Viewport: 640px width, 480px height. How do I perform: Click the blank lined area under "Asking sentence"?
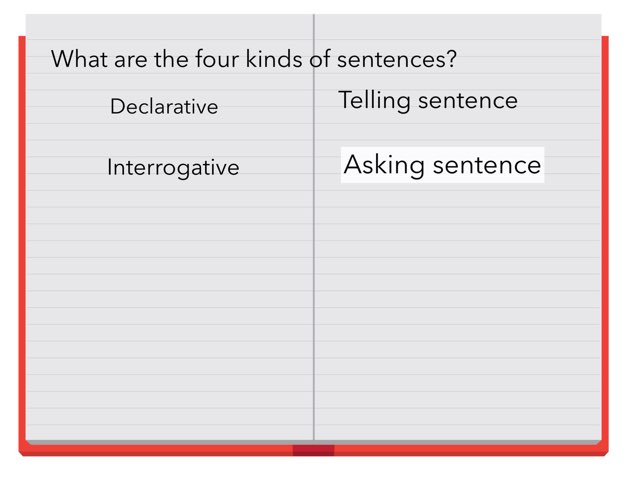pos(450,300)
